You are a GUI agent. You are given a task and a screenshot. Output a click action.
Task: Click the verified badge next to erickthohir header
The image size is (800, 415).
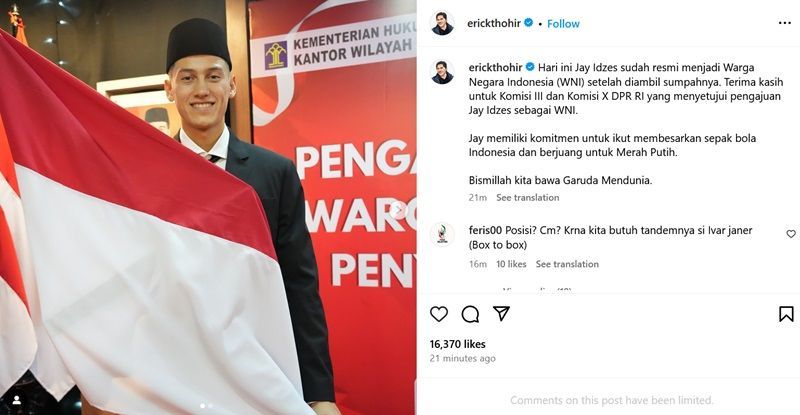(x=529, y=23)
